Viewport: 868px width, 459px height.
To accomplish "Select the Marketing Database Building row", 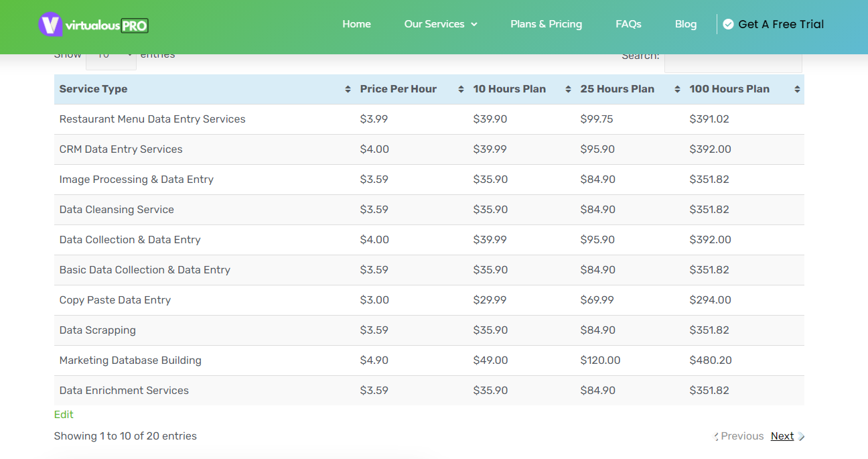I will [131, 360].
